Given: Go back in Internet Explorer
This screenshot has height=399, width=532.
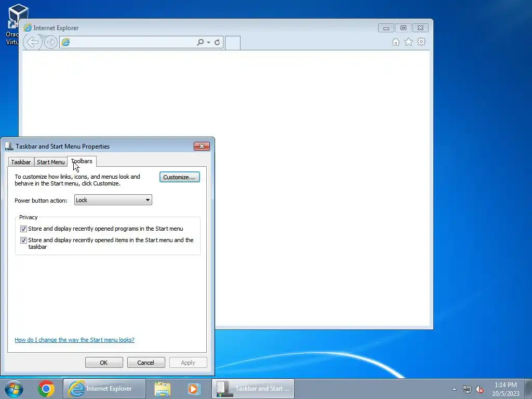Looking at the screenshot, I should (33, 42).
